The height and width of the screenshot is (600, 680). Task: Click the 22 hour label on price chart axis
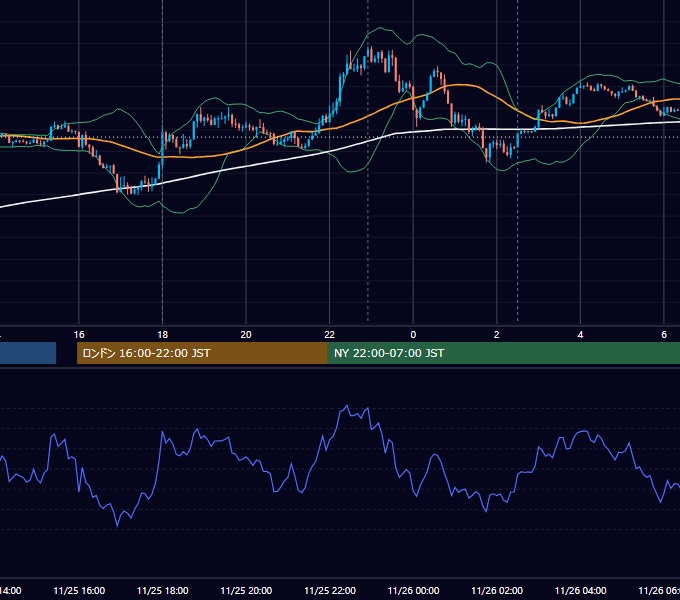click(x=330, y=335)
